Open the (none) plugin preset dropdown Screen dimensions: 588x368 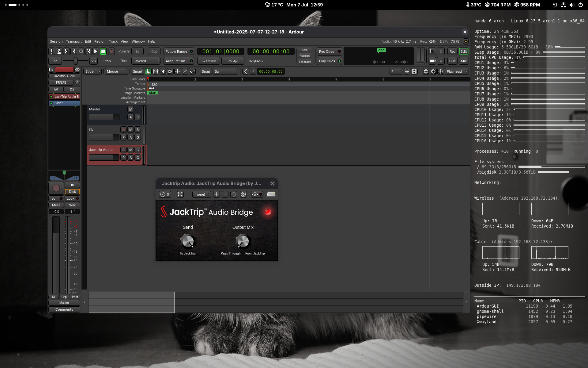pyautogui.click(x=202, y=194)
